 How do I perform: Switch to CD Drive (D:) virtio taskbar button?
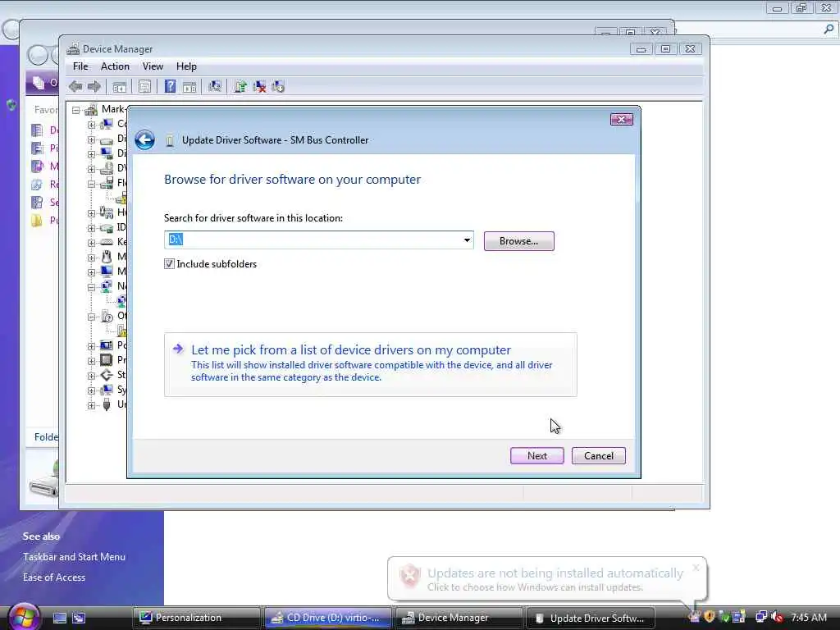coord(328,618)
